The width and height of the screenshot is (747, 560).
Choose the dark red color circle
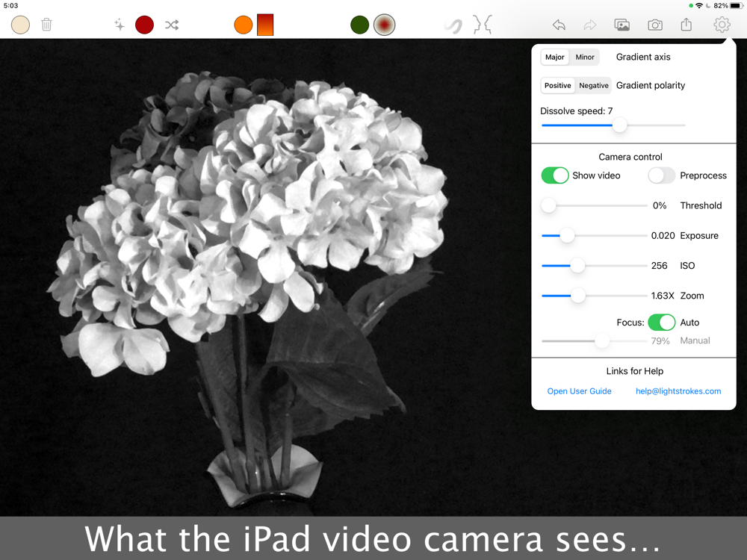point(144,25)
